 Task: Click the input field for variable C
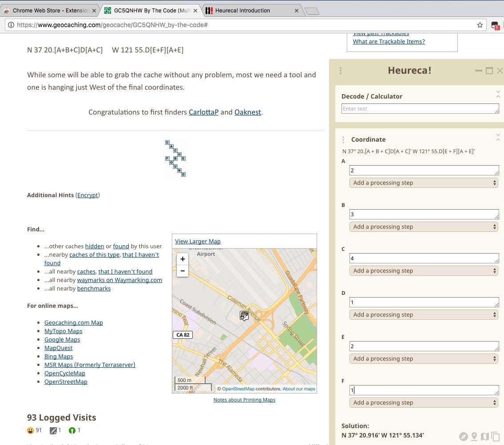[x=424, y=258]
